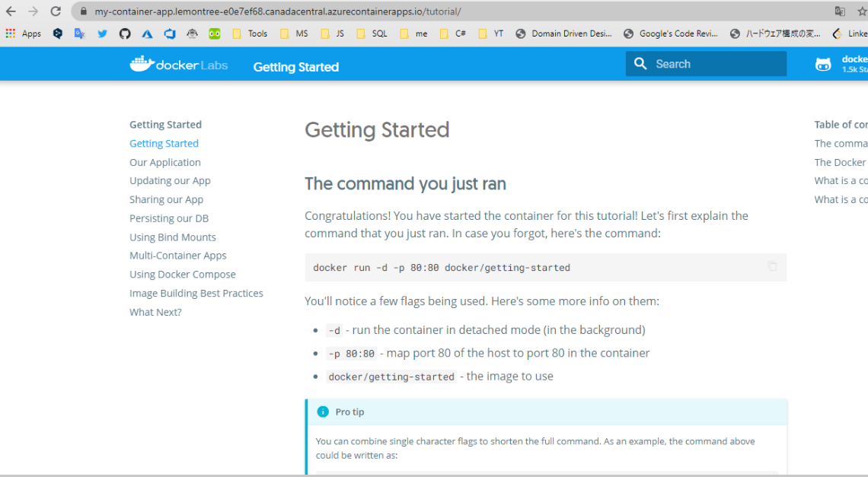
Task: Copy the docker run command with copy icon
Action: tap(772, 267)
